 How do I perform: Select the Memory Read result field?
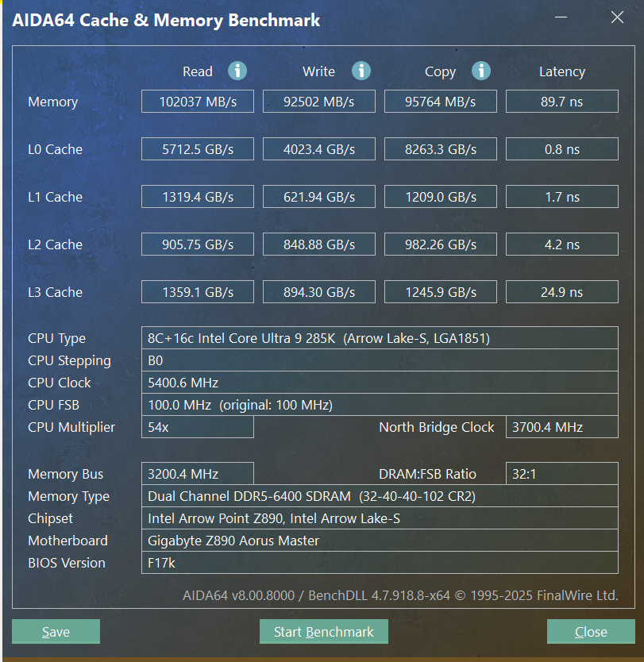pyautogui.click(x=198, y=102)
